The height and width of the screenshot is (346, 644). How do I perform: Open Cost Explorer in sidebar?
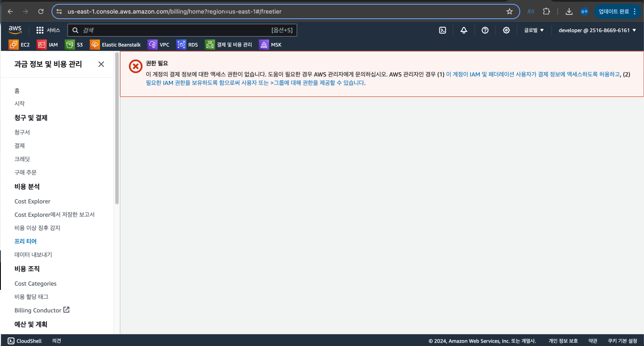point(32,201)
